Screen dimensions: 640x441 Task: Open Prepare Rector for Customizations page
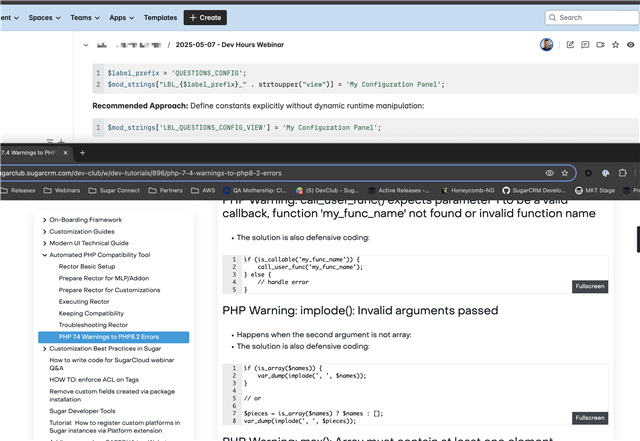(109, 290)
